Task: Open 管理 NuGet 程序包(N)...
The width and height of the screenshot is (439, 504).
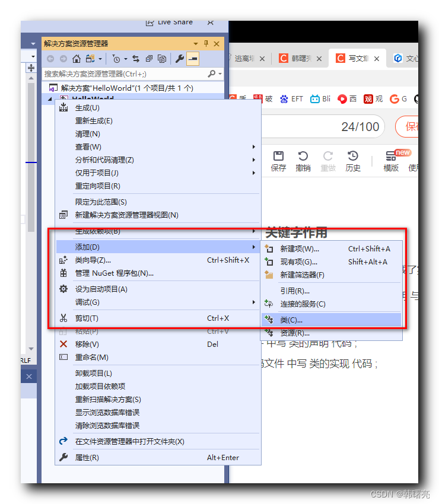Action: click(x=158, y=273)
